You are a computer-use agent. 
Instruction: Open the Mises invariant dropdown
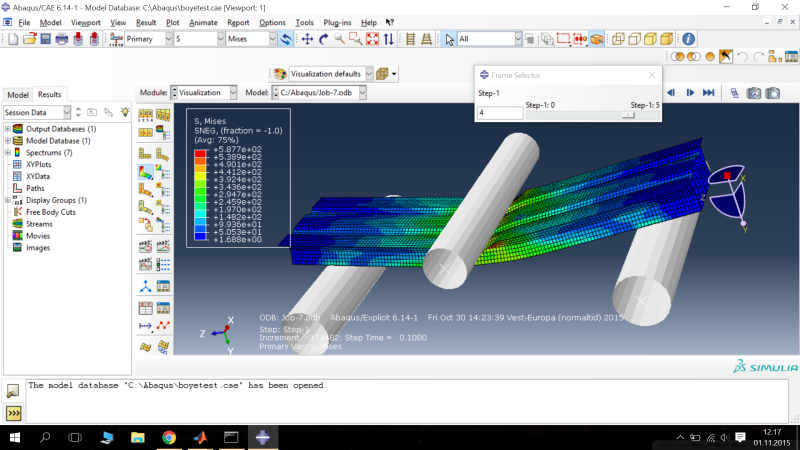(x=272, y=39)
